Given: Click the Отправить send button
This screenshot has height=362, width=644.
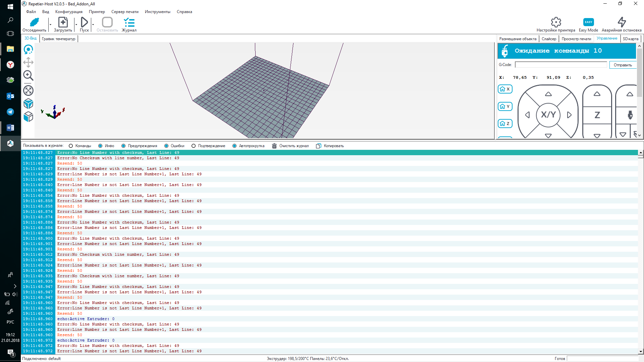Looking at the screenshot, I should (623, 65).
